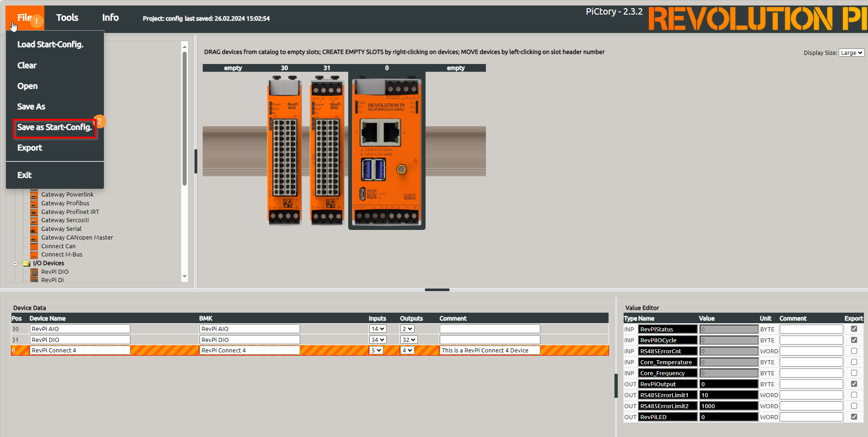Open Inputs dropdown for RevPi Connect 4

(376, 350)
